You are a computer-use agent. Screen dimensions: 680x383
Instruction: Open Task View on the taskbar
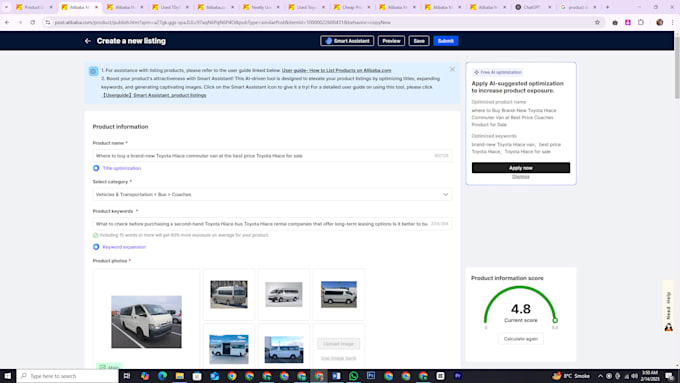pyautogui.click(x=127, y=376)
